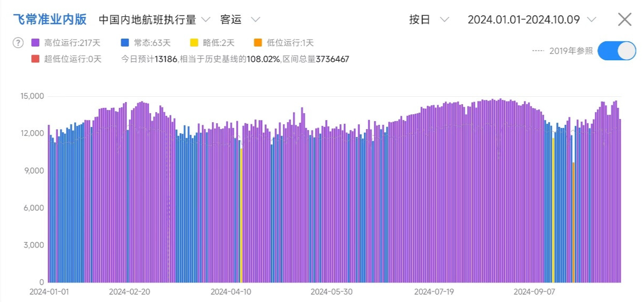Toggle 略低 legend series
This screenshot has width=644, height=302.
pyautogui.click(x=212, y=43)
